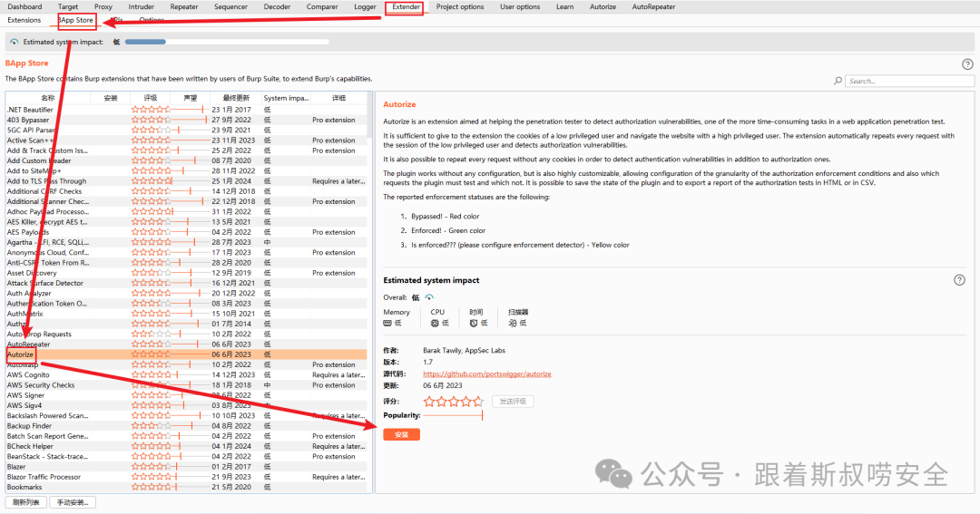Select the Backup Finder extension row

[186, 426]
